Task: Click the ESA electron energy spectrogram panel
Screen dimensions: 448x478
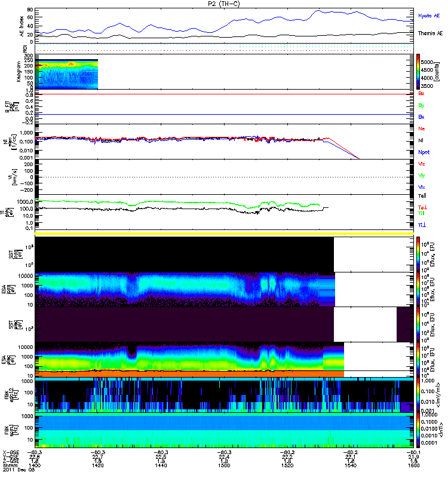Action: tap(189, 360)
